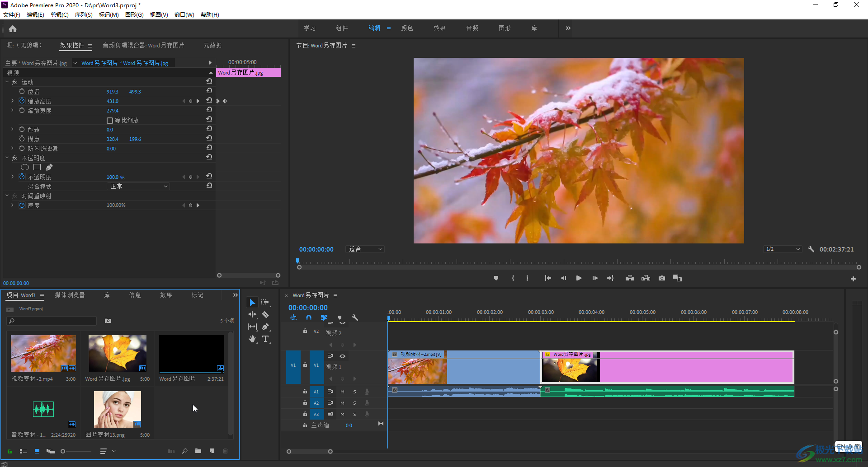Click Find magnifier in Project panel footer
Image resolution: width=868 pixels, height=467 pixels.
[184, 451]
